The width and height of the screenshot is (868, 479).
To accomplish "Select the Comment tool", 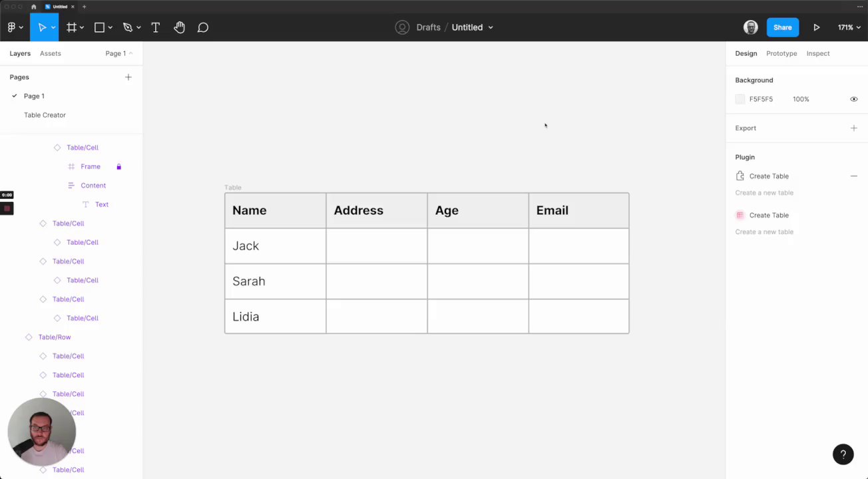I will coord(203,27).
